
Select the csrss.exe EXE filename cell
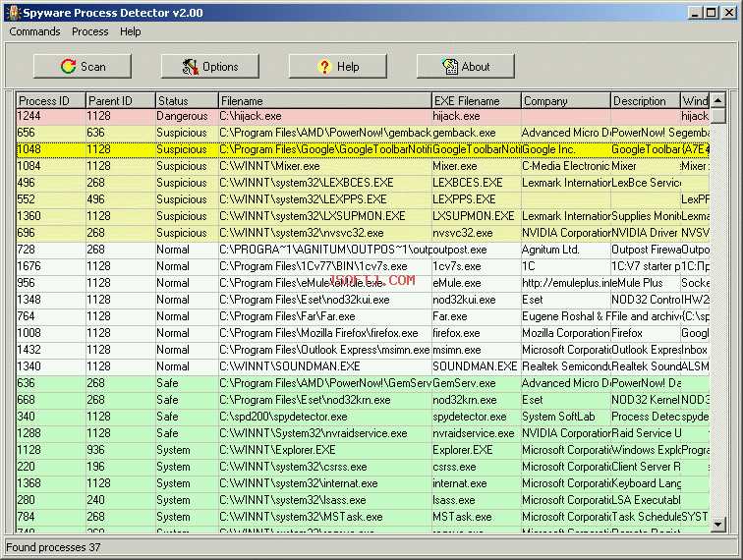[x=477, y=467]
